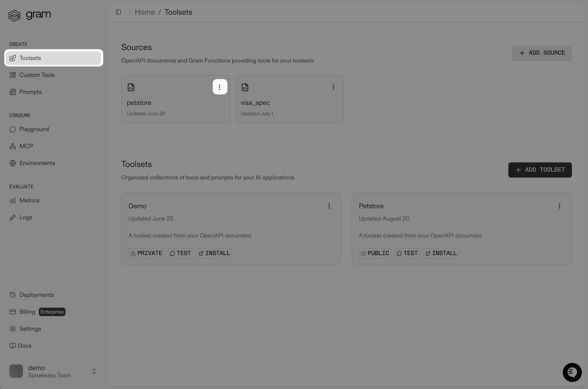This screenshot has height=389, width=588.
Task: Open Deployments from the sidebar
Action: tap(36, 295)
